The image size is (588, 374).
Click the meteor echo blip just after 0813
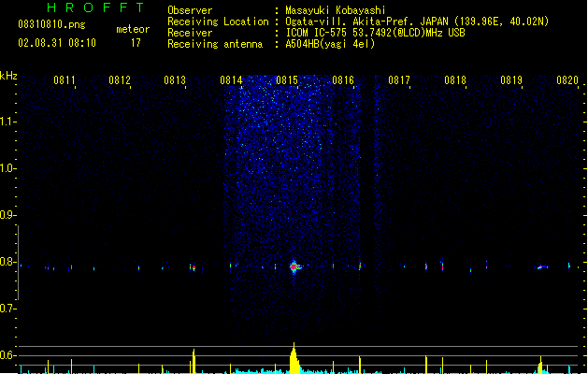(193, 267)
